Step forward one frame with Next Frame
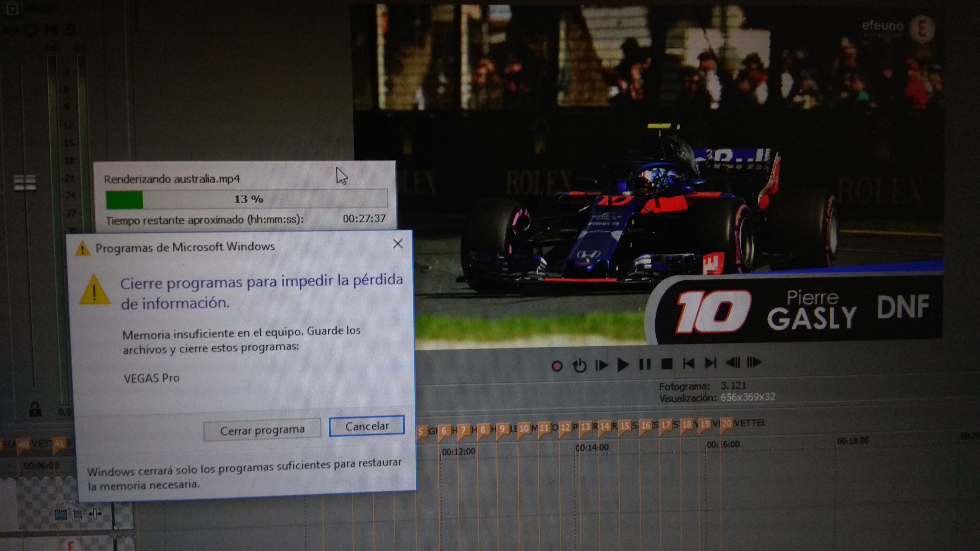The width and height of the screenshot is (980, 551). 754,362
